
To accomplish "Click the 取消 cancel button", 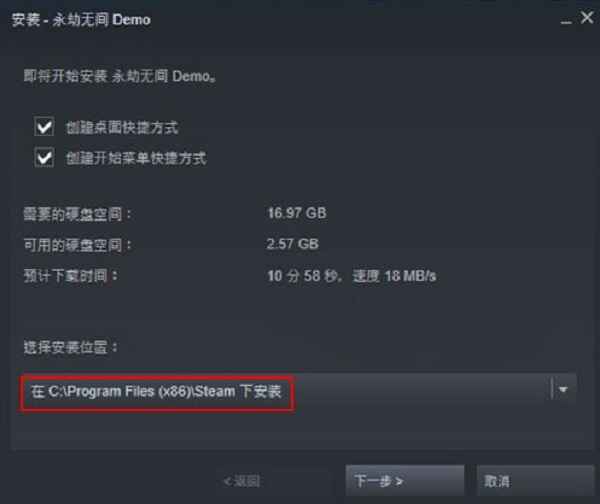I will pyautogui.click(x=535, y=481).
